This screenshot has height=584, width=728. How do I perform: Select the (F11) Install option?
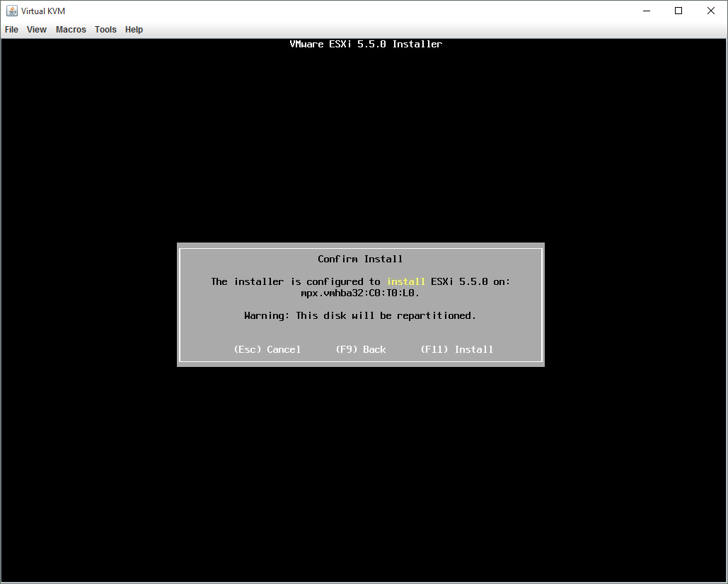[456, 349]
